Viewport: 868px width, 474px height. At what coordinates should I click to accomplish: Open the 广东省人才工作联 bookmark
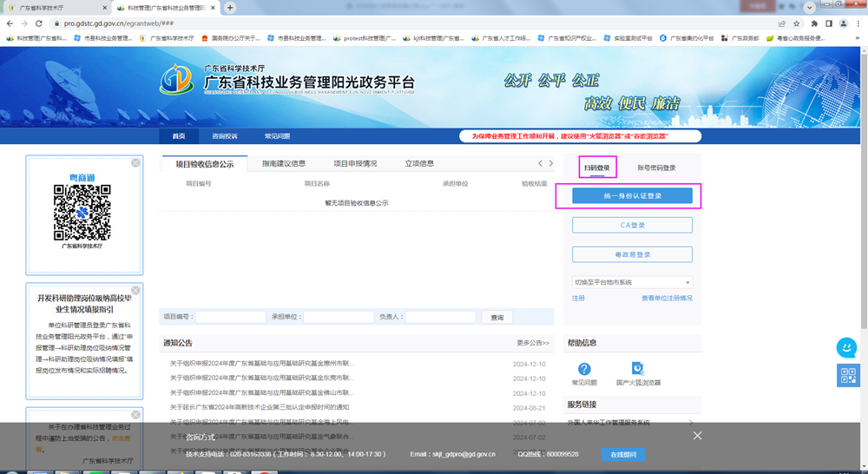coord(501,38)
